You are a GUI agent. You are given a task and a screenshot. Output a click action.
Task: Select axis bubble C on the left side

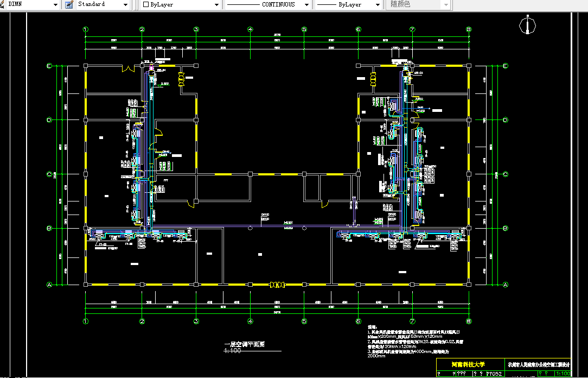pos(49,174)
